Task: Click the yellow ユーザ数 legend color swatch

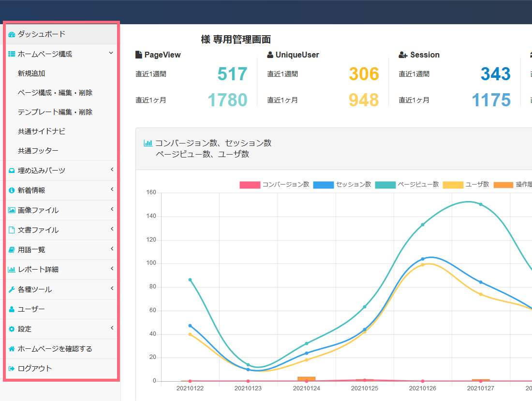Action: click(453, 185)
